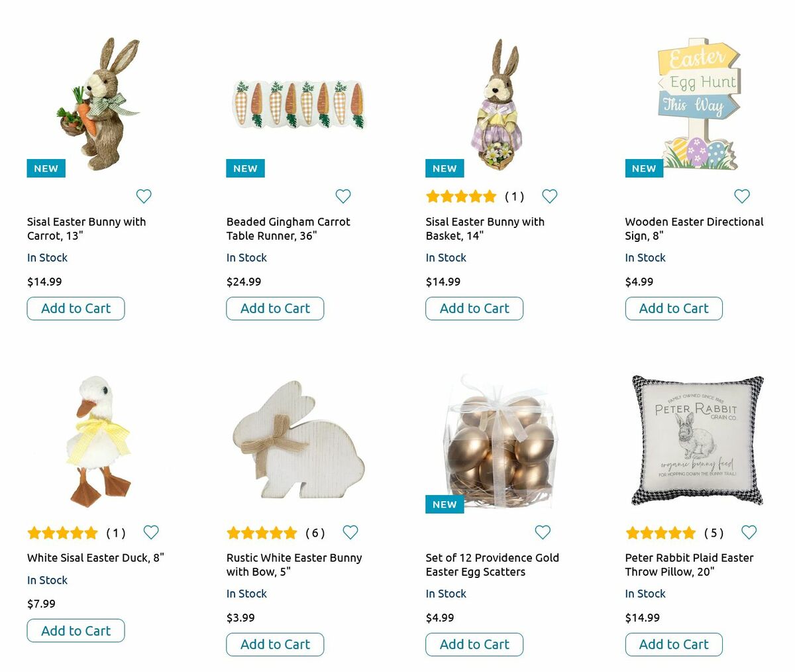Add Sisal Easter Bunny with Carrot to cart

pyautogui.click(x=76, y=309)
